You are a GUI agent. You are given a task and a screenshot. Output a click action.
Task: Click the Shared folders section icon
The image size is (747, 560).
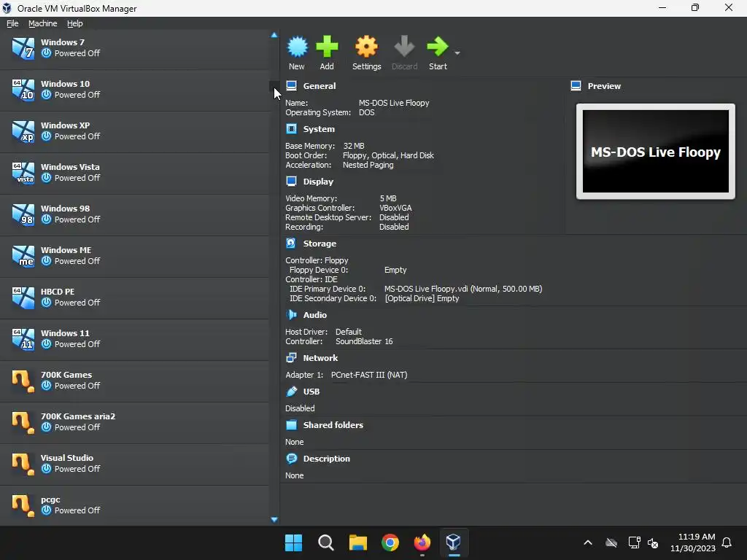[x=291, y=425]
